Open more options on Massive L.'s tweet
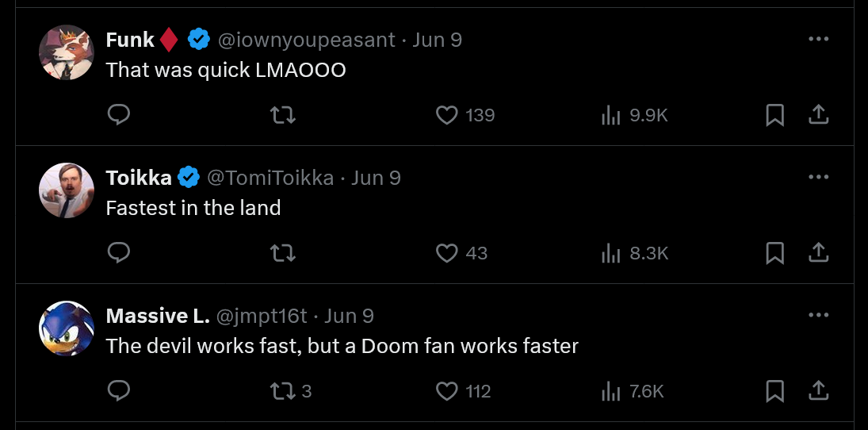The width and height of the screenshot is (868, 430). click(x=818, y=315)
